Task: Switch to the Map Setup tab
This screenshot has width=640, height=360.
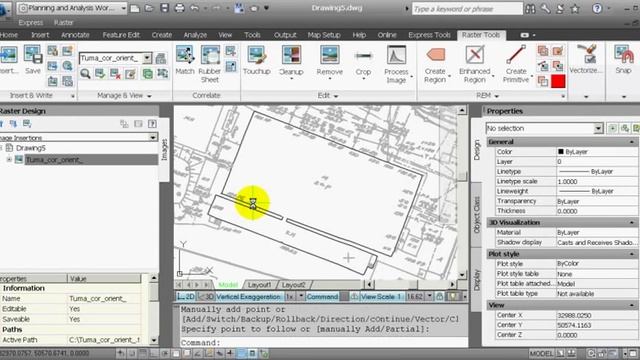Action: [x=324, y=35]
